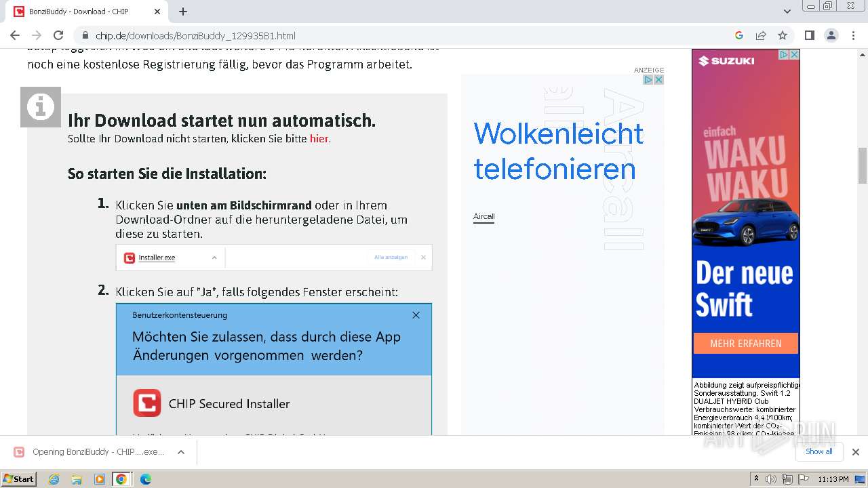Close the BonziBuddy CHIP tab

click(157, 12)
